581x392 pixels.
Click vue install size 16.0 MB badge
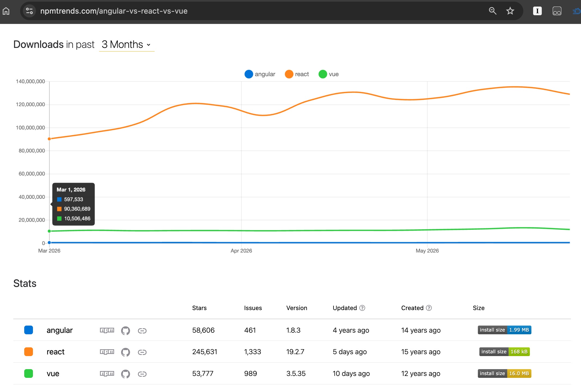point(504,373)
